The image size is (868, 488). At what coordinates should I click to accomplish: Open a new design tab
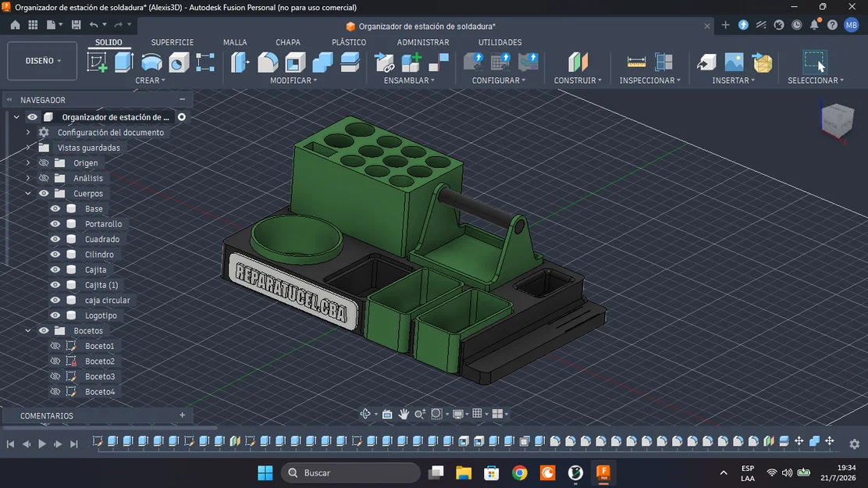[x=725, y=25]
